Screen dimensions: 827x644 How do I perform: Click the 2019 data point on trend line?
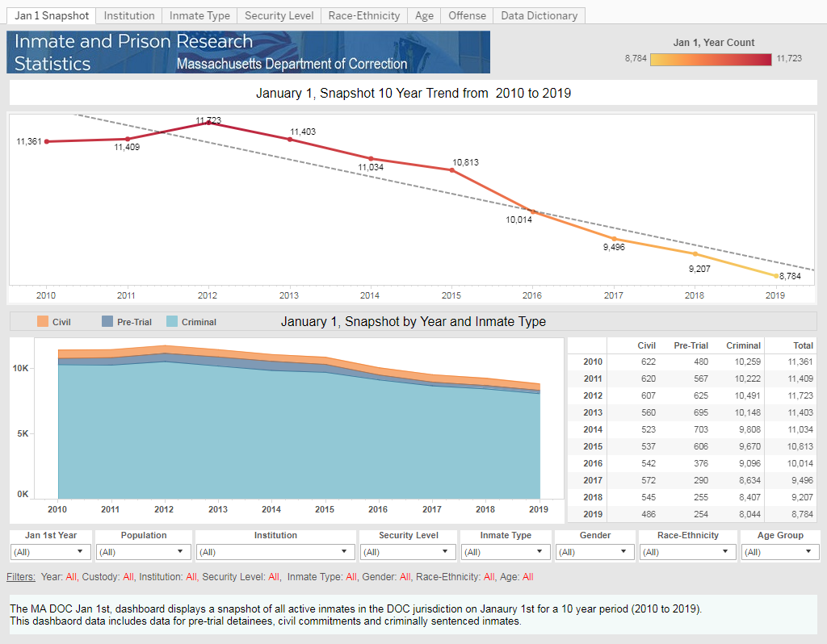[x=776, y=276]
